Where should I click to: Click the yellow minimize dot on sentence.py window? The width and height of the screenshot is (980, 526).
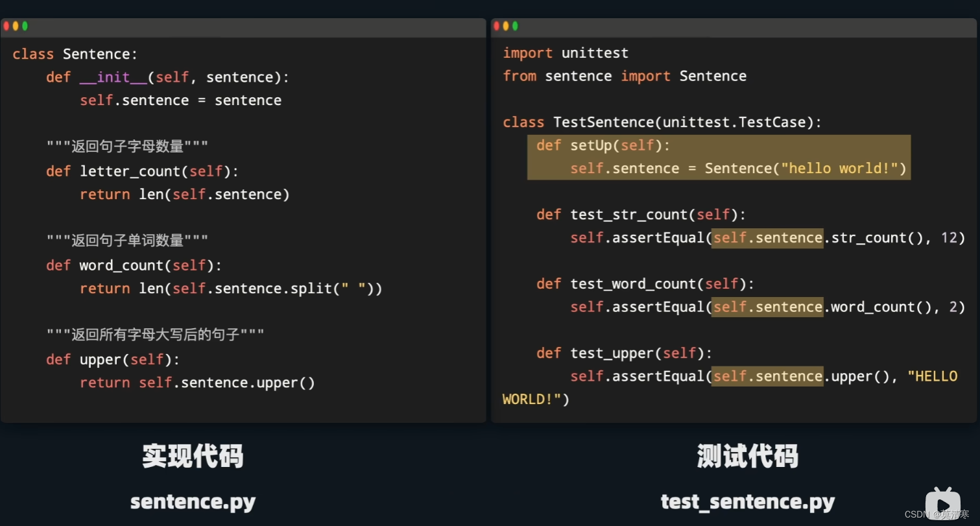coord(16,26)
